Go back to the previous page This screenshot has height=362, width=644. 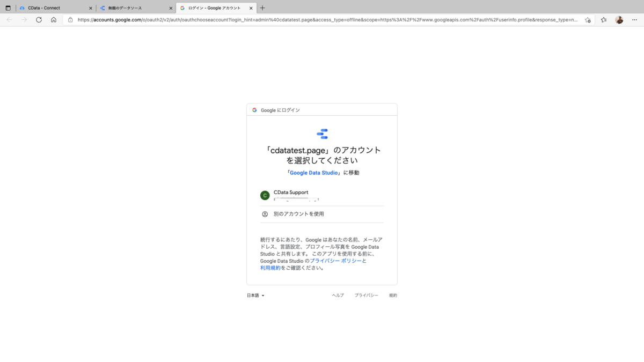pyautogui.click(x=9, y=19)
